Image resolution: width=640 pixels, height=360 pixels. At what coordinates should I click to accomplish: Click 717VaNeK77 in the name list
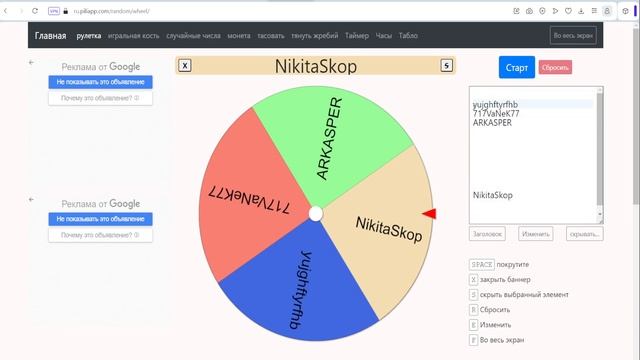[x=496, y=113]
